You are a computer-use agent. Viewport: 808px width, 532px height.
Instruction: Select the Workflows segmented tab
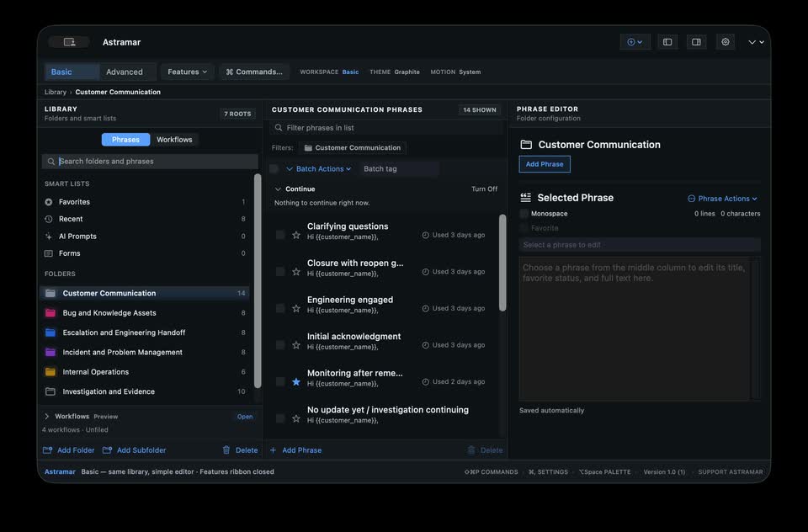pos(174,140)
